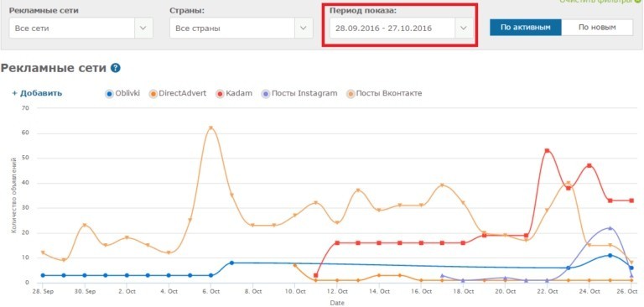Select the Все страны field
This screenshot has width=644, height=307.
point(232,28)
